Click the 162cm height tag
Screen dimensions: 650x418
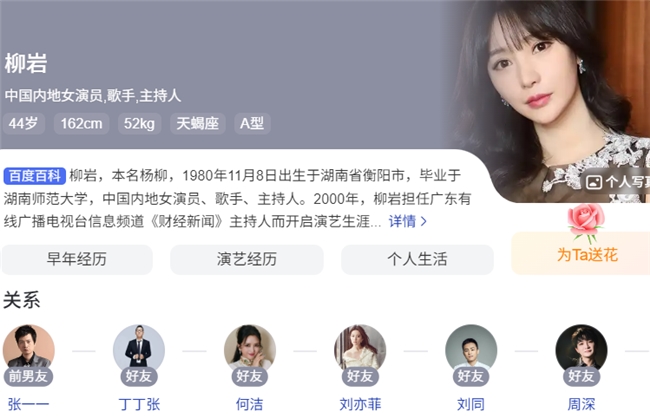click(x=82, y=124)
